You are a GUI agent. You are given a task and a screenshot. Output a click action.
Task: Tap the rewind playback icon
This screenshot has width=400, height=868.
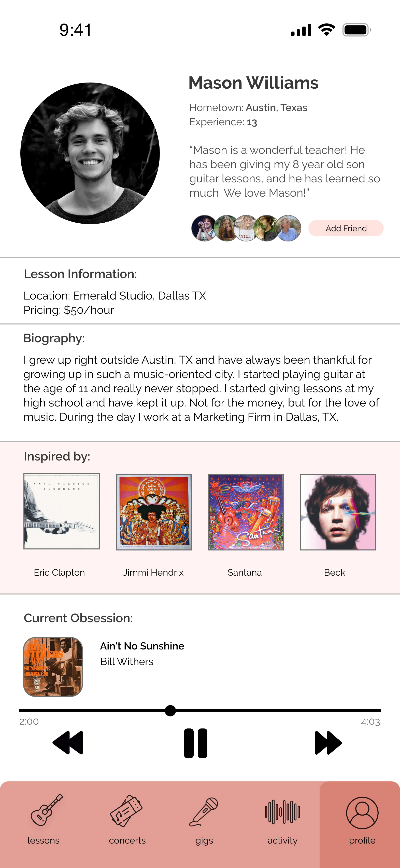click(68, 742)
